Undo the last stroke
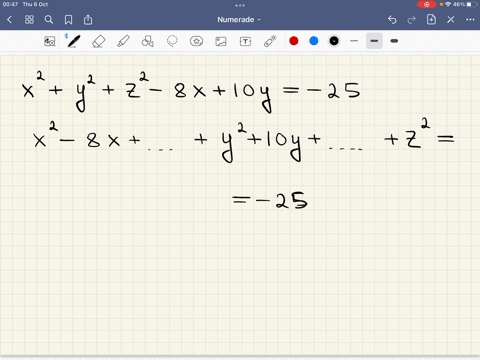This screenshot has width=480, height=360. tap(392, 20)
